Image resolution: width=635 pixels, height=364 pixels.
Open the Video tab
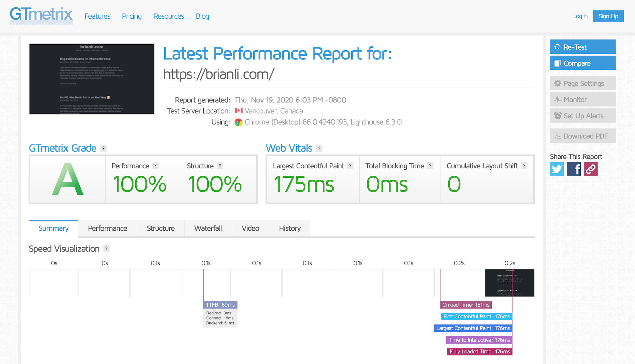[x=251, y=229]
